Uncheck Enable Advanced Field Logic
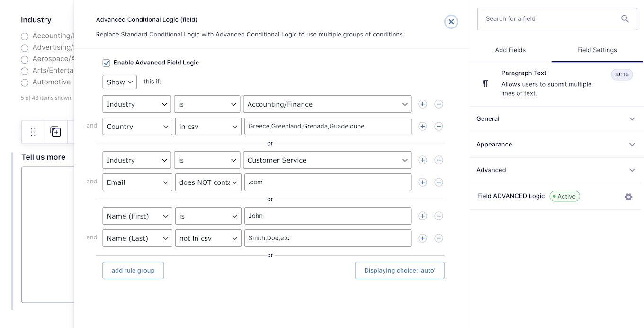The height and width of the screenshot is (328, 644). pyautogui.click(x=107, y=63)
